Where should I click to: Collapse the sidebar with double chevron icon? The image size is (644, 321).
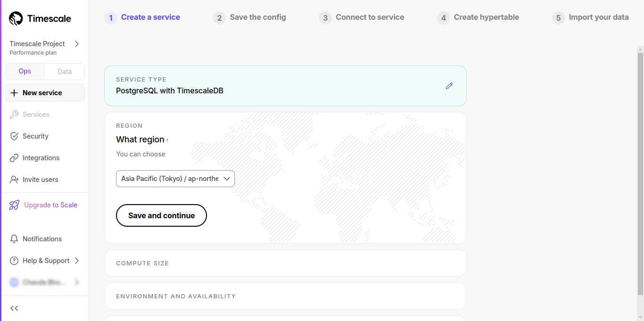(x=14, y=308)
